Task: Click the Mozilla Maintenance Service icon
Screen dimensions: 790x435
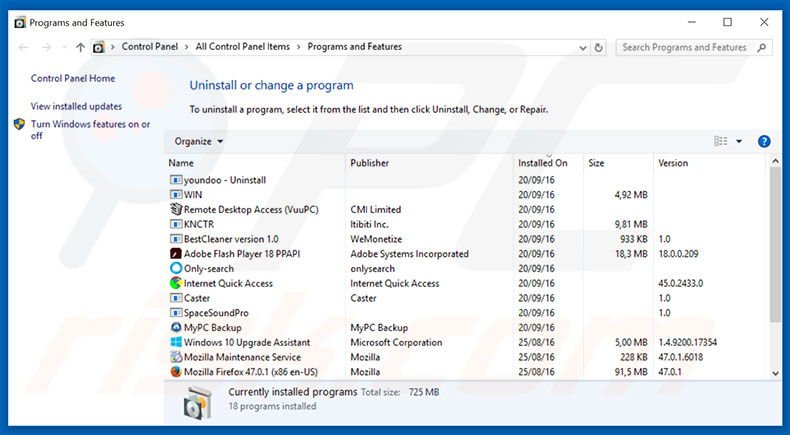Action: pos(176,357)
